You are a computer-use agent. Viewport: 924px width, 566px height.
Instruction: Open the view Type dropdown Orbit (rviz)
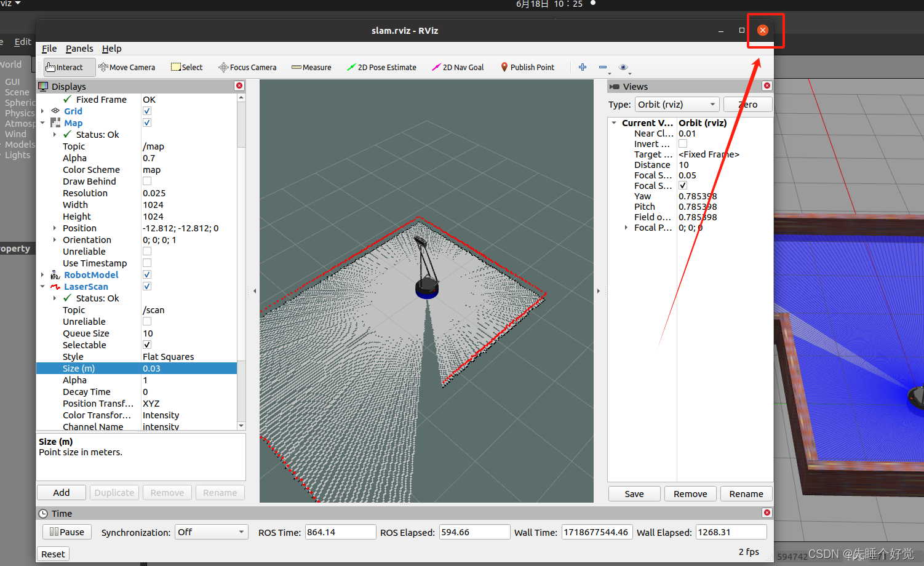click(x=677, y=104)
